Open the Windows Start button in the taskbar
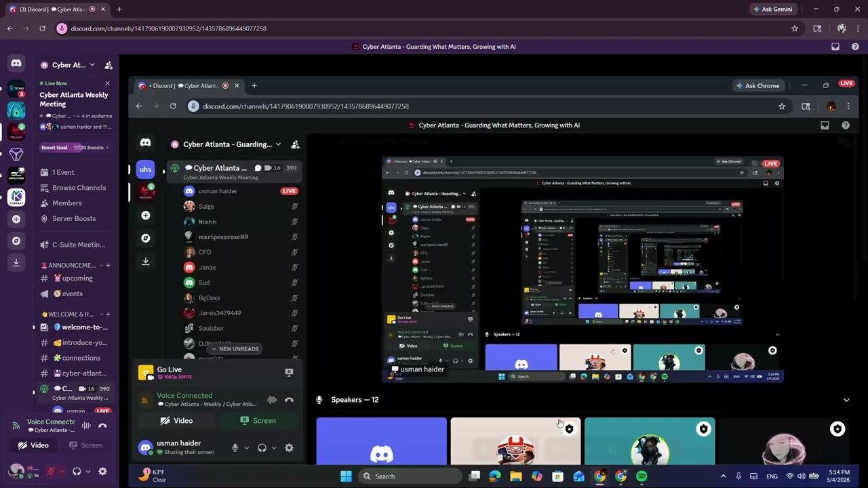Viewport: 868px width, 488px height. click(346, 476)
